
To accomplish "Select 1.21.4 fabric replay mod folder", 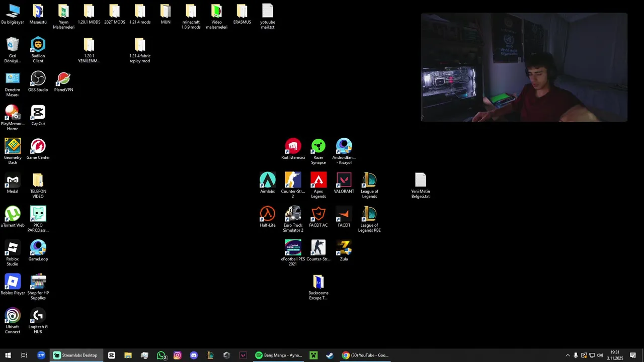I will [x=140, y=50].
